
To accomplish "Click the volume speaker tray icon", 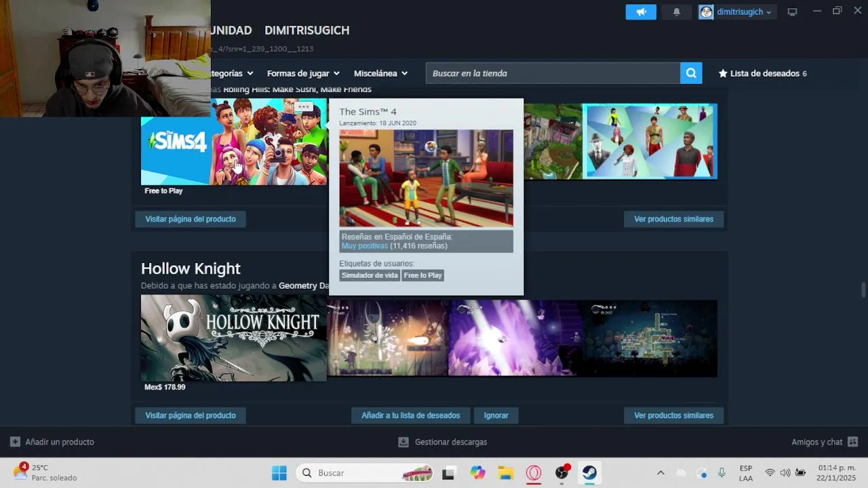I will [x=785, y=473].
